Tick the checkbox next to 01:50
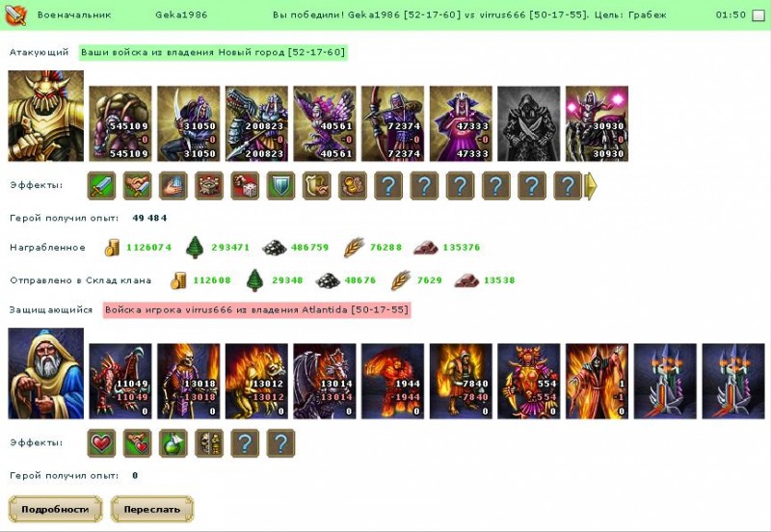This screenshot has width=771, height=532. (758, 15)
